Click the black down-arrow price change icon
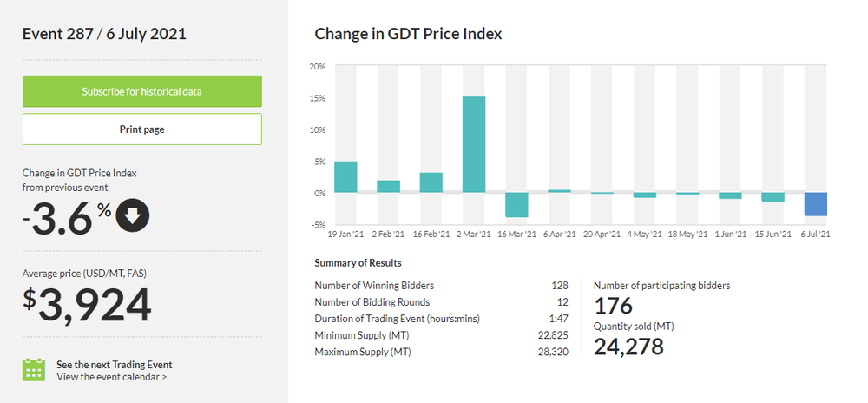 [x=133, y=217]
